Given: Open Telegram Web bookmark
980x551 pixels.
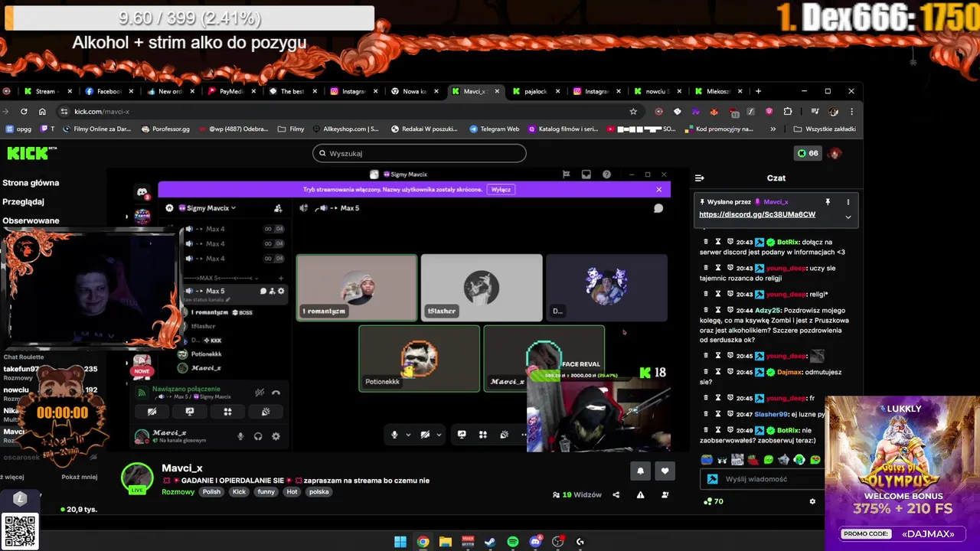Looking at the screenshot, I should click(495, 129).
